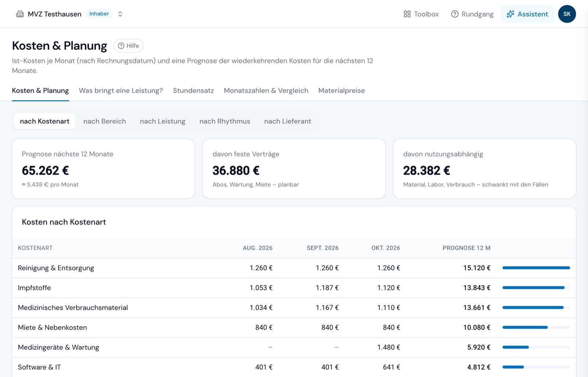Click the 36.880 € fixed contracts value

[236, 171]
